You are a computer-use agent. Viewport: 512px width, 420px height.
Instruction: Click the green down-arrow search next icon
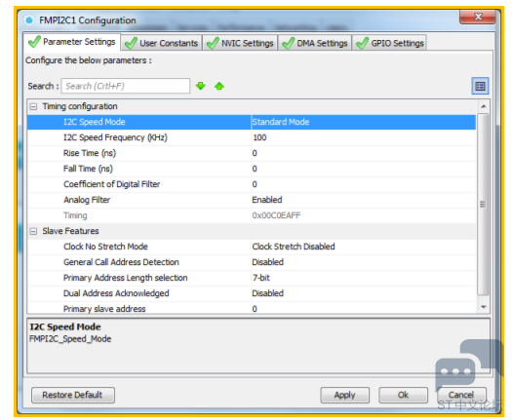click(x=201, y=86)
